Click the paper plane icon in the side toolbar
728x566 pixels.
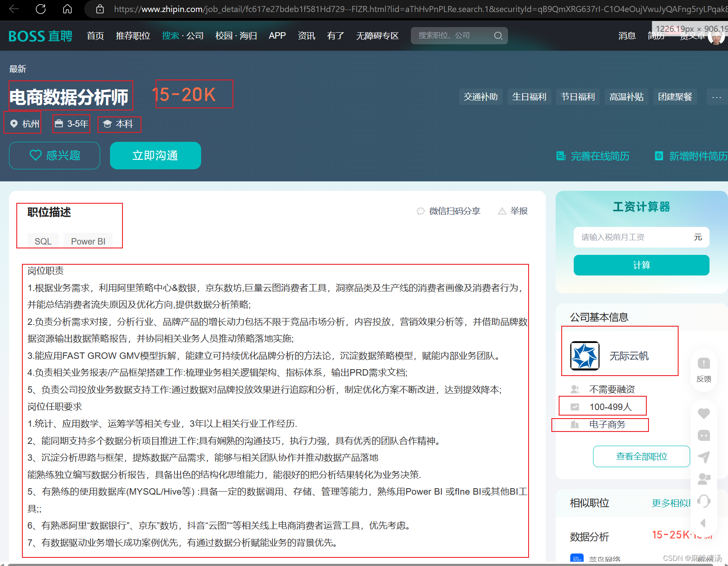click(x=704, y=457)
